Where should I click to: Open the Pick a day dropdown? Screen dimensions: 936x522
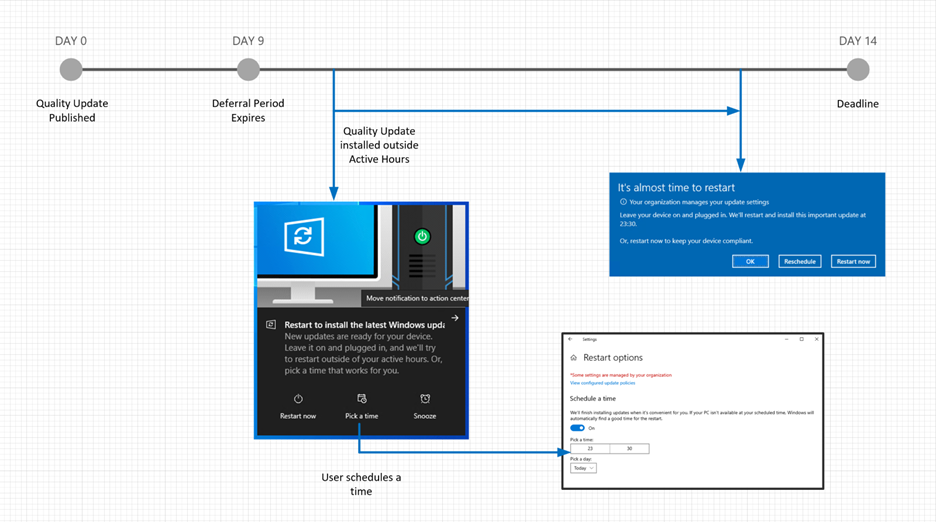tap(583, 467)
